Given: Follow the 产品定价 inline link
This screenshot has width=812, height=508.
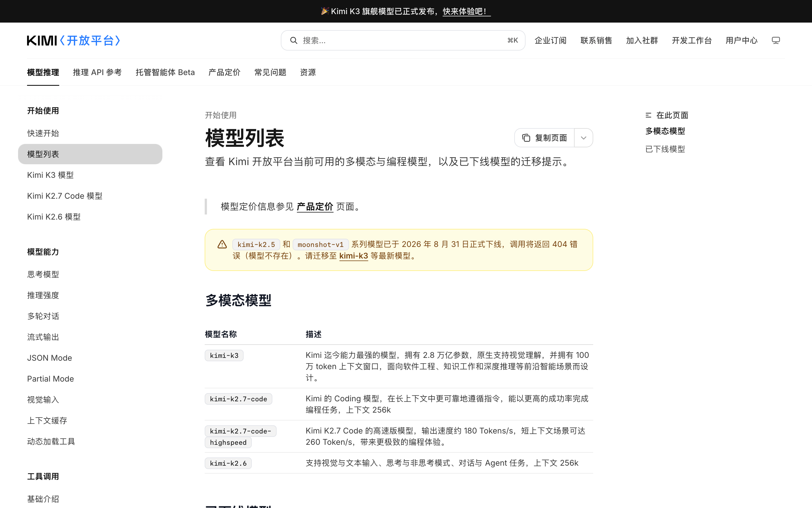Looking at the screenshot, I should click(x=315, y=207).
